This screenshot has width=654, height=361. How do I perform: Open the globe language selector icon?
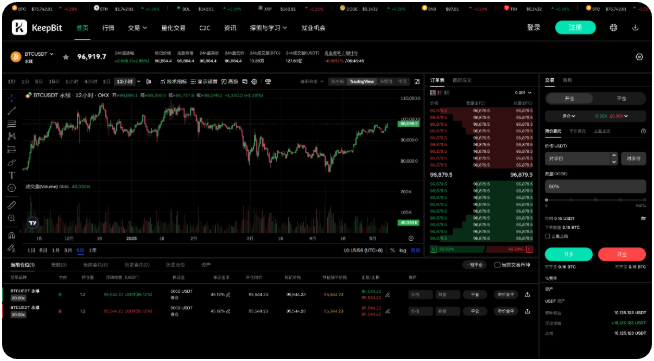click(x=613, y=28)
